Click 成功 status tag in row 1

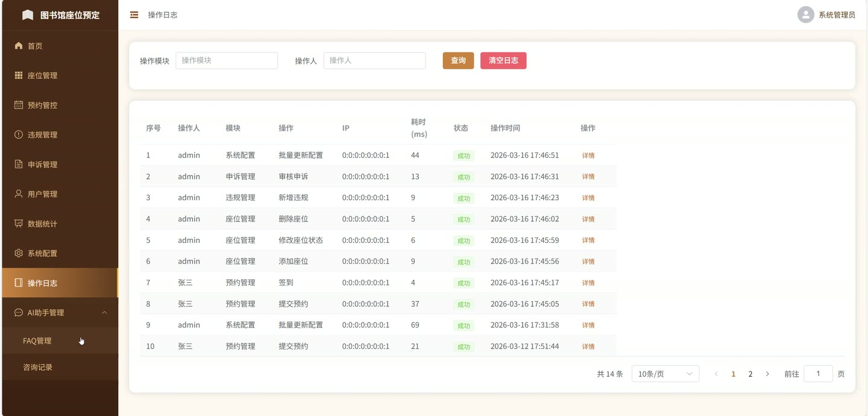[x=464, y=156]
